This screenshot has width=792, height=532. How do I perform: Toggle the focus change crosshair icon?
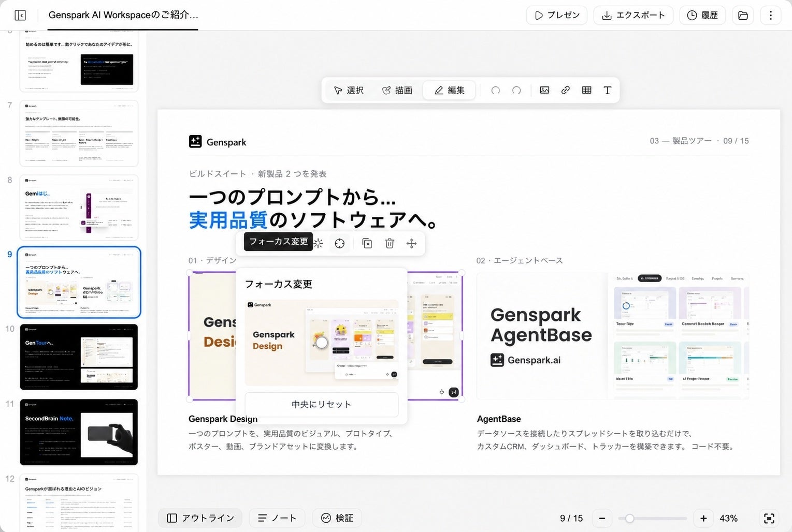tap(340, 243)
